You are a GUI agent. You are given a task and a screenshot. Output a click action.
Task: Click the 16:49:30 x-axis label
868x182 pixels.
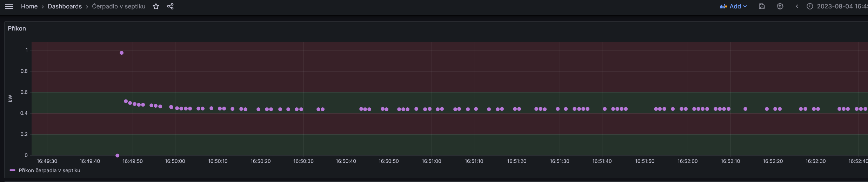click(x=47, y=161)
